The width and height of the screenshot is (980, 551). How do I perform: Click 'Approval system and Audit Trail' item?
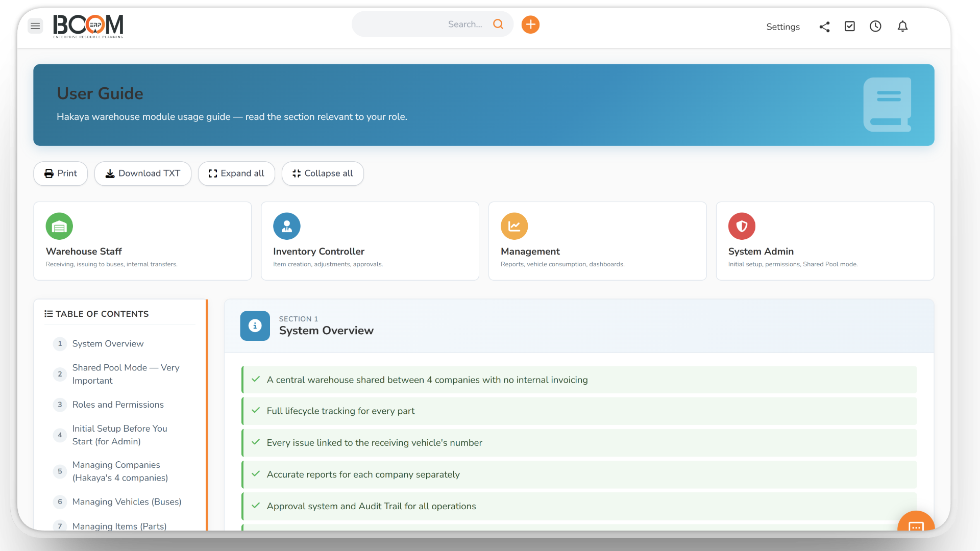pyautogui.click(x=579, y=506)
